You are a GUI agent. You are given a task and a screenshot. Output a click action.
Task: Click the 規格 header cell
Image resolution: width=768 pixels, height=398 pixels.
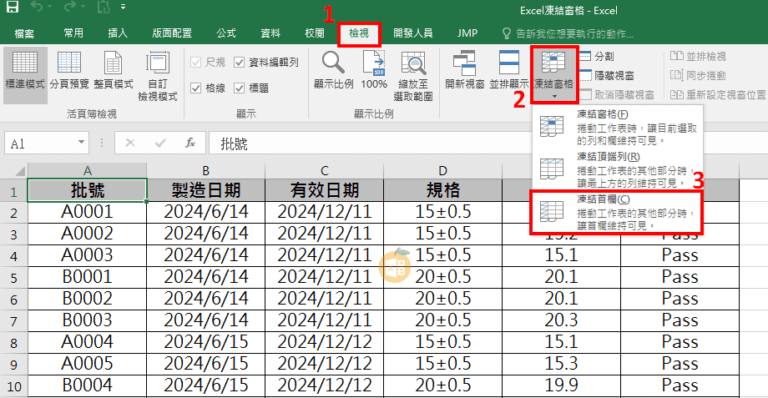point(443,190)
